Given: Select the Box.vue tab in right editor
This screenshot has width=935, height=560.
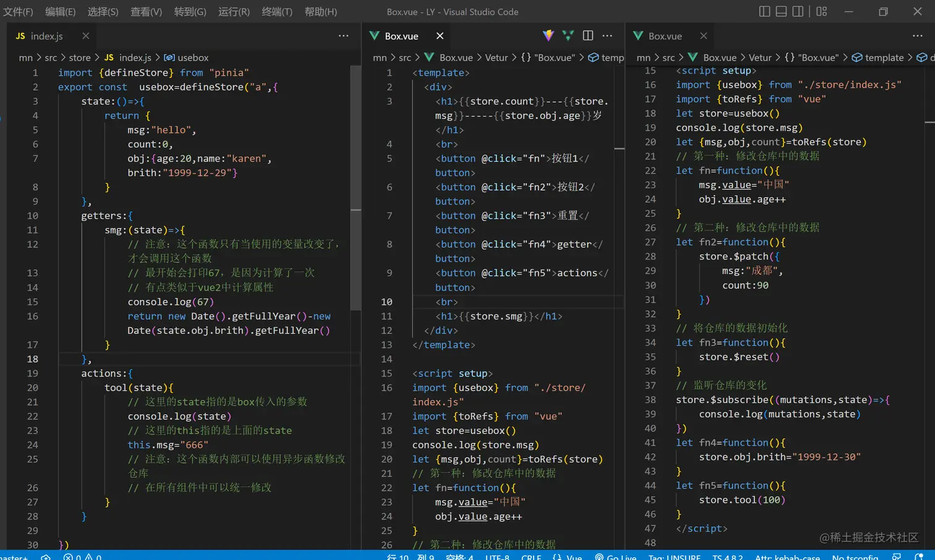Looking at the screenshot, I should click(x=664, y=36).
